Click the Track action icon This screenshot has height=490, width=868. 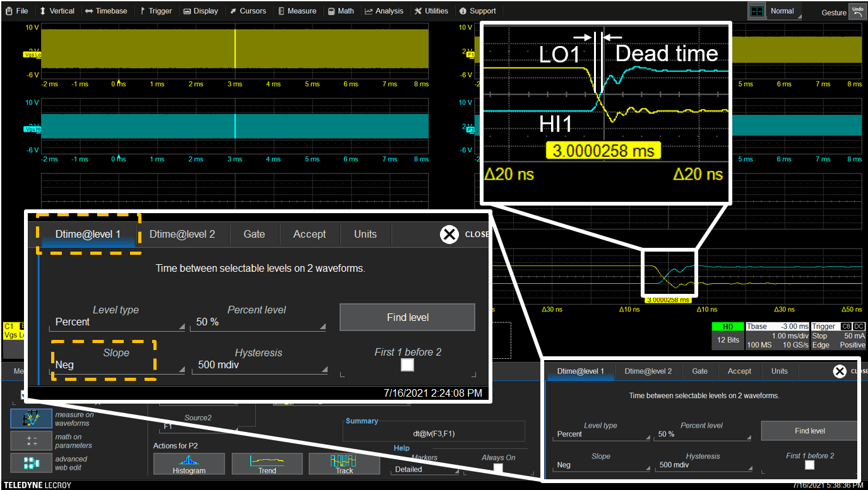click(x=344, y=464)
